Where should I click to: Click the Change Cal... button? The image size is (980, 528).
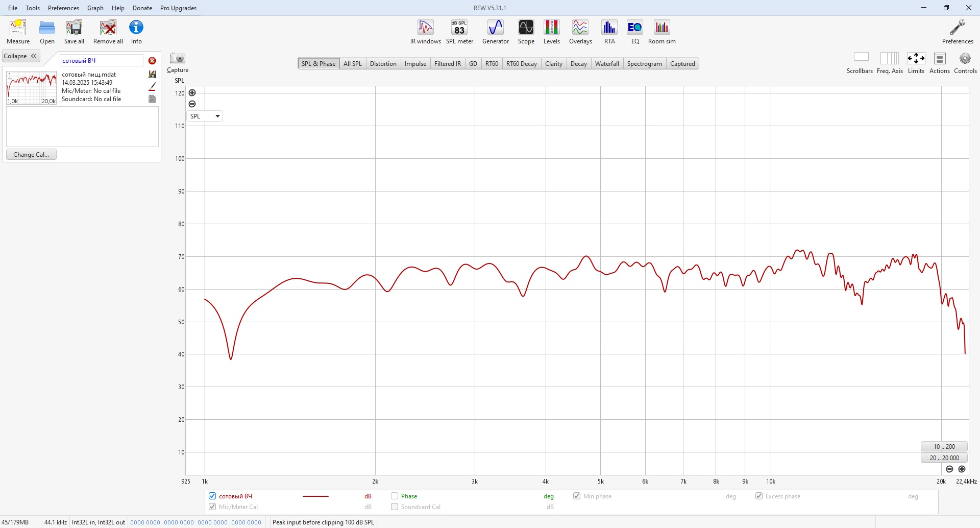pos(31,155)
